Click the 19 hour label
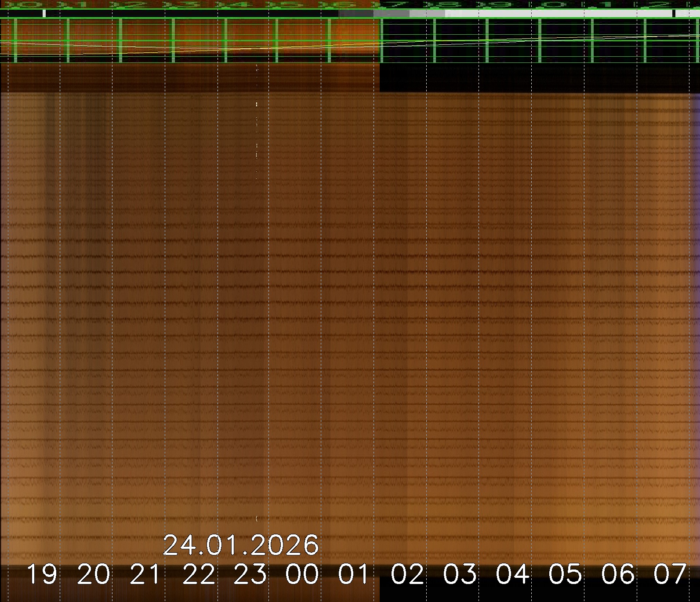Image resolution: width=700 pixels, height=602 pixels. 42,574
